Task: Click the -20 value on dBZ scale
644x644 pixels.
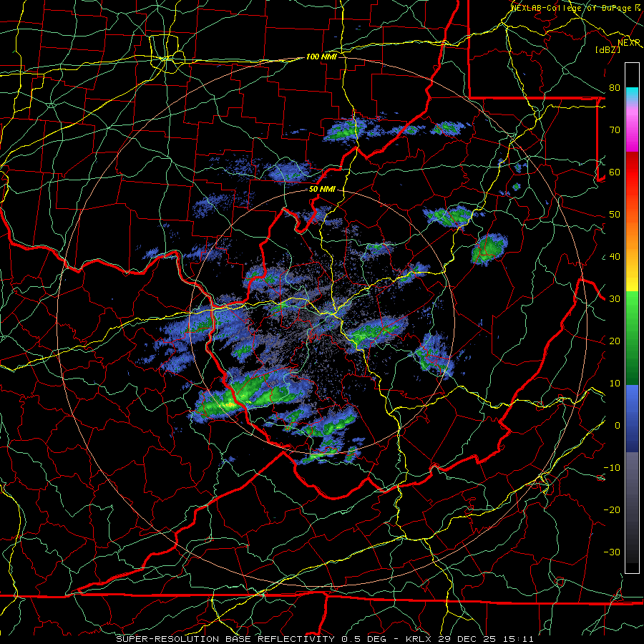Action: 612,510
